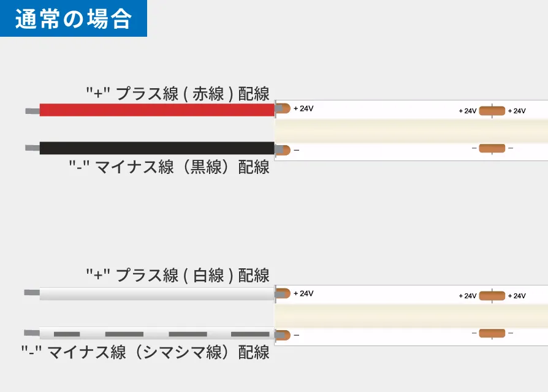Click the solder pad where red wire connects
Viewport: 548px width, 392px height.
(x=283, y=109)
